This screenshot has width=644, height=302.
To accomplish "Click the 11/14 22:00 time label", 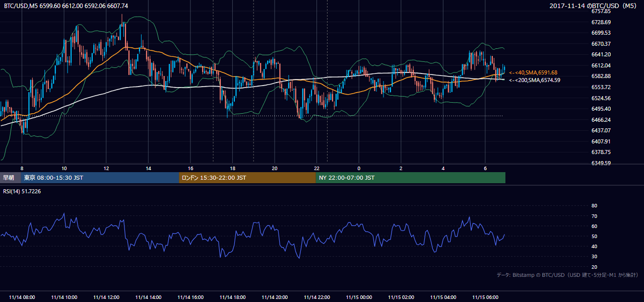I will tap(316, 297).
